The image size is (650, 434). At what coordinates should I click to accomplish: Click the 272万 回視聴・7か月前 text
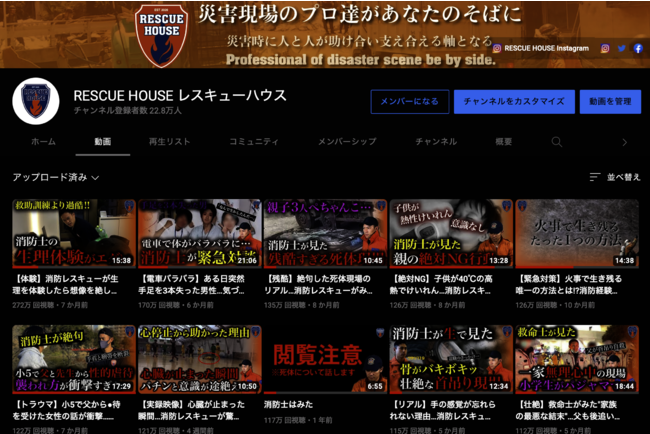tap(50, 305)
